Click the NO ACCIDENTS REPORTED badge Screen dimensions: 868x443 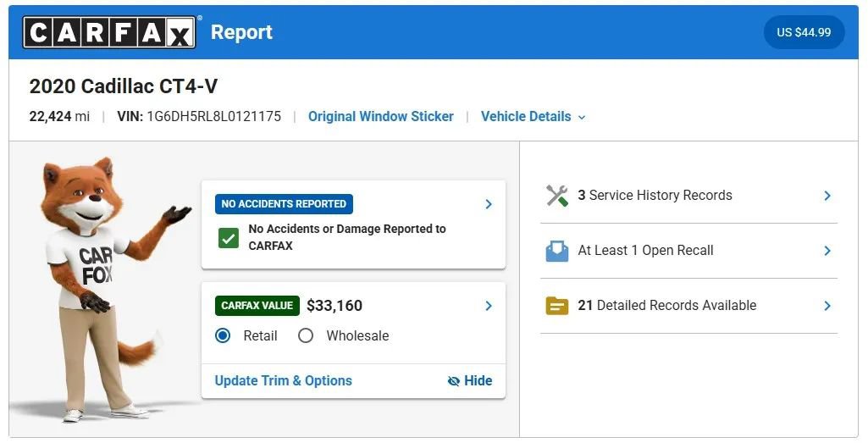click(284, 204)
